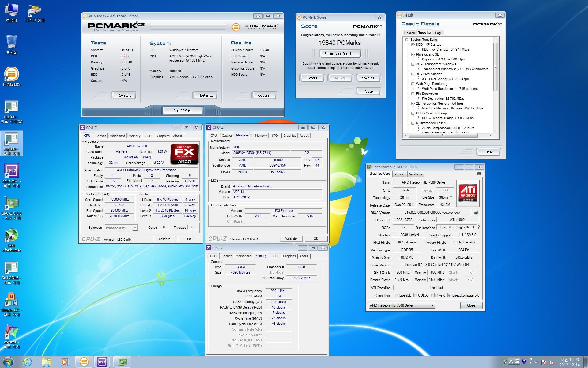This screenshot has height=368, width=588.
Task: Click Details... in the PCMark Score window
Action: 313,78
